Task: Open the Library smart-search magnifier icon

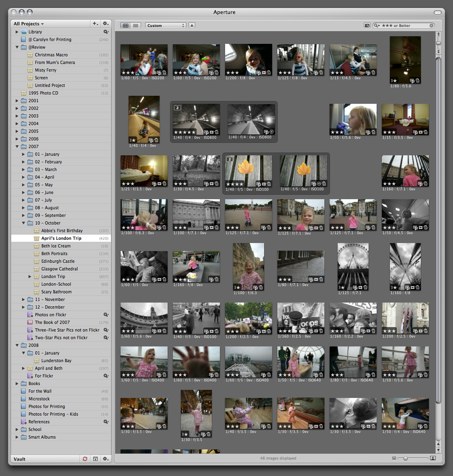Action: pyautogui.click(x=106, y=32)
